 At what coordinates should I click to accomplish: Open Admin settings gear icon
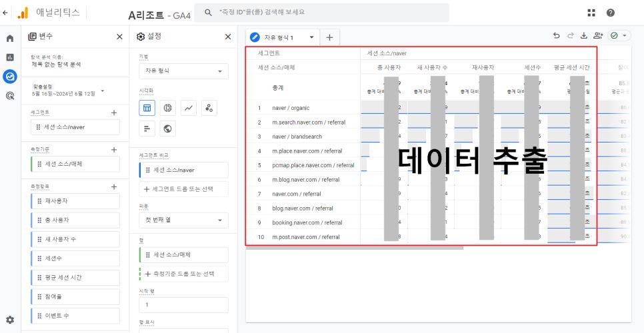click(x=10, y=320)
